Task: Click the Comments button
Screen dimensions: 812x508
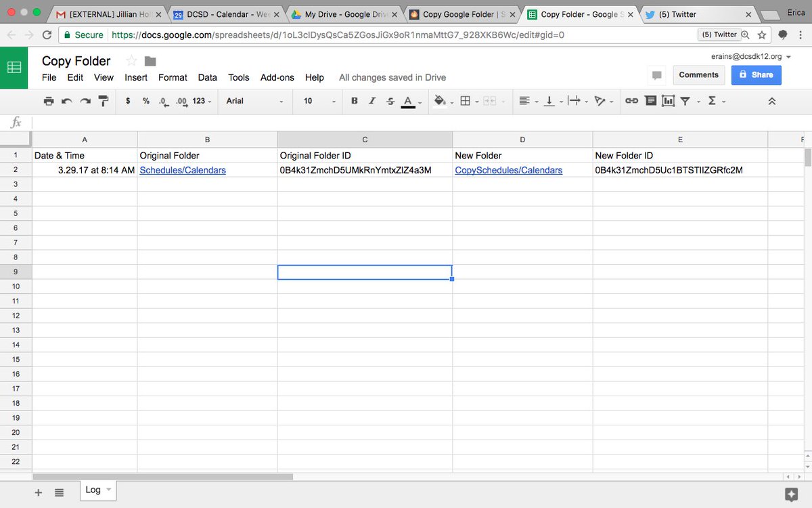Action: [x=698, y=75]
